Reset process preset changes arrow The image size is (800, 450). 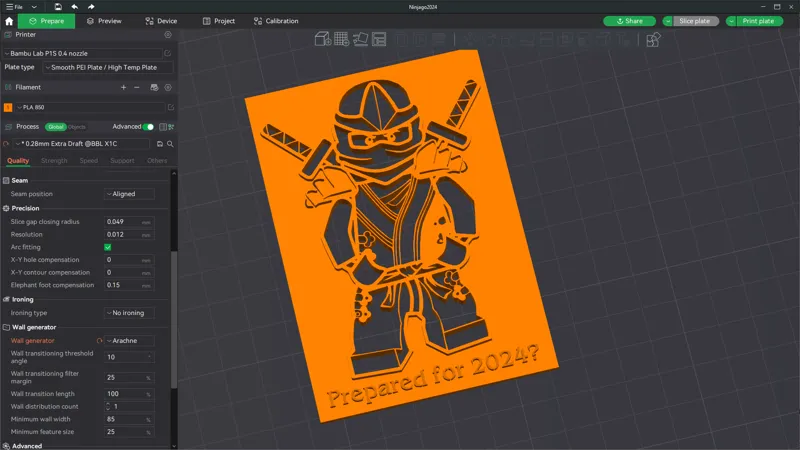pos(6,144)
